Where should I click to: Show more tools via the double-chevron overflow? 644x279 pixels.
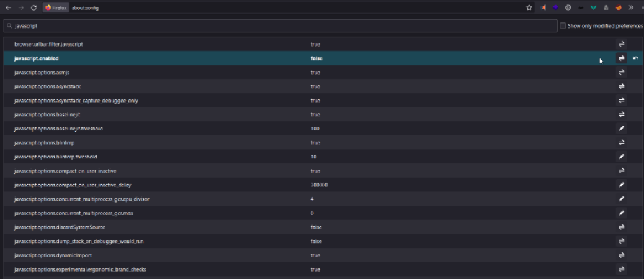coord(631,7)
